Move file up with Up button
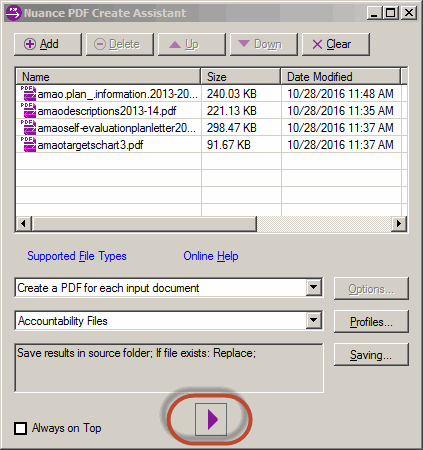This screenshot has width=423, height=450. click(x=192, y=44)
